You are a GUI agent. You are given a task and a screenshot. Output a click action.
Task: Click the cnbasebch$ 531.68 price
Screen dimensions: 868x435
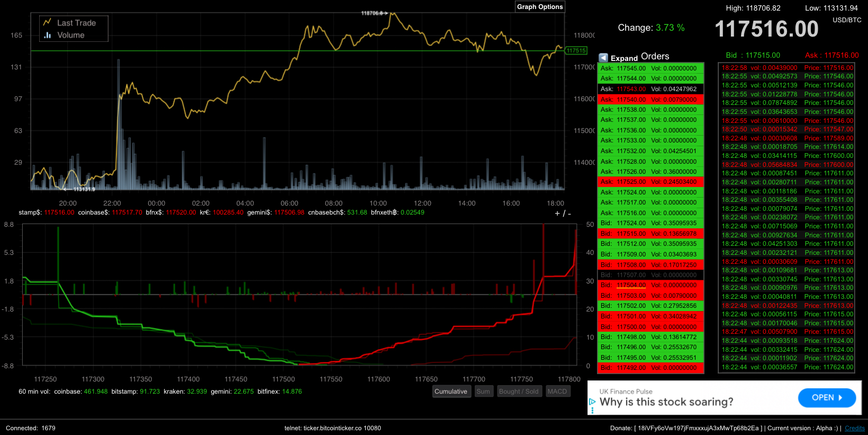[x=357, y=212]
